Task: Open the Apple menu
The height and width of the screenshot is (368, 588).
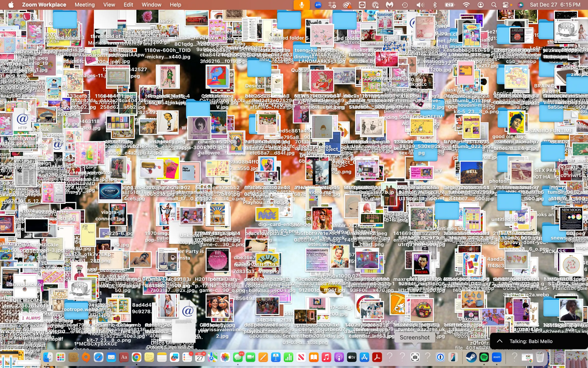Action: [x=11, y=5]
